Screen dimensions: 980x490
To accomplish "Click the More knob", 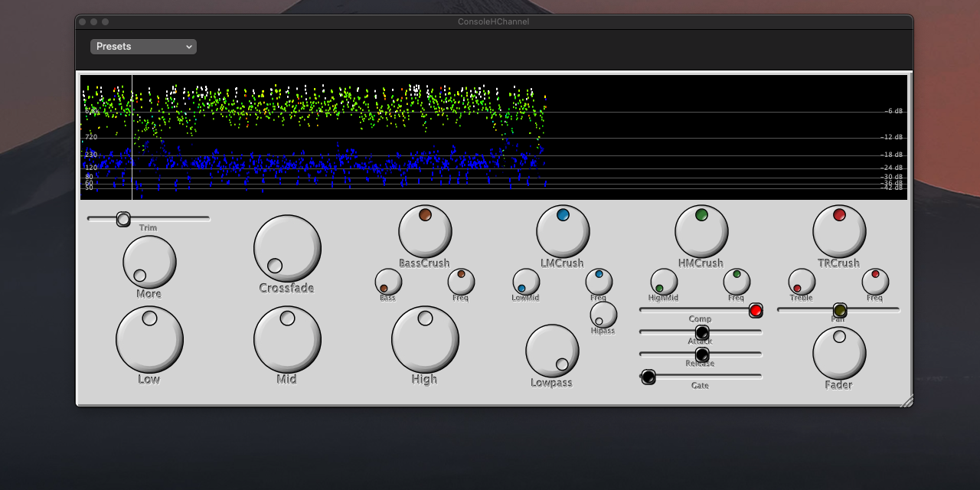I will pos(149,262).
